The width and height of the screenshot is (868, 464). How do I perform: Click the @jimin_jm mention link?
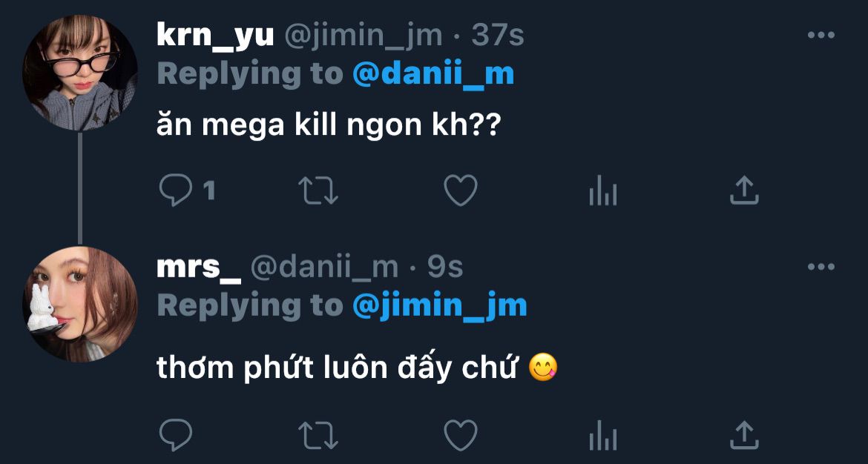click(439, 305)
